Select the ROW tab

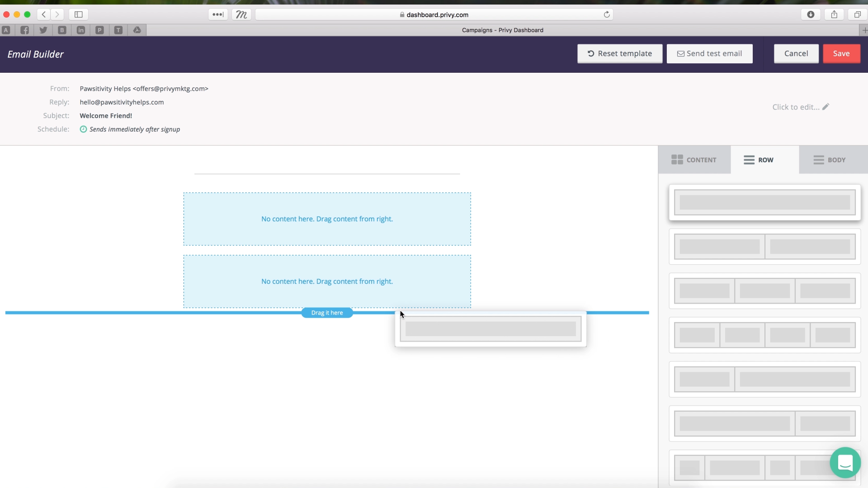point(764,160)
